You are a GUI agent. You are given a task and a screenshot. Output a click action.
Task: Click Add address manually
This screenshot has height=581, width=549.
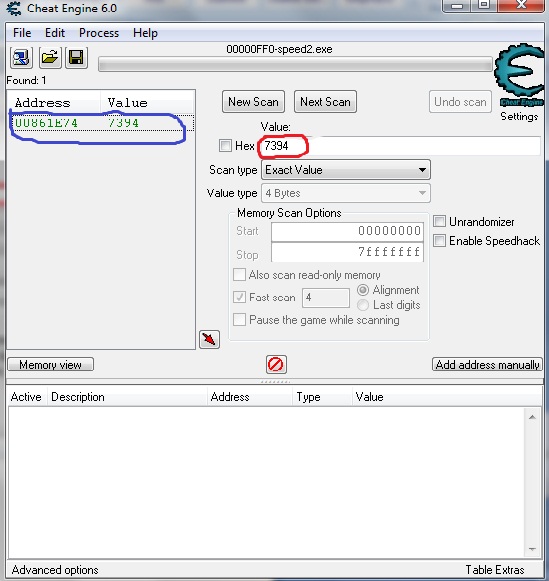[x=487, y=365]
